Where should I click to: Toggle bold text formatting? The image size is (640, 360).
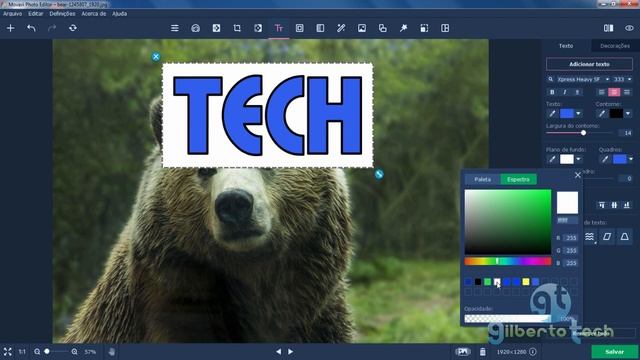[x=552, y=92]
